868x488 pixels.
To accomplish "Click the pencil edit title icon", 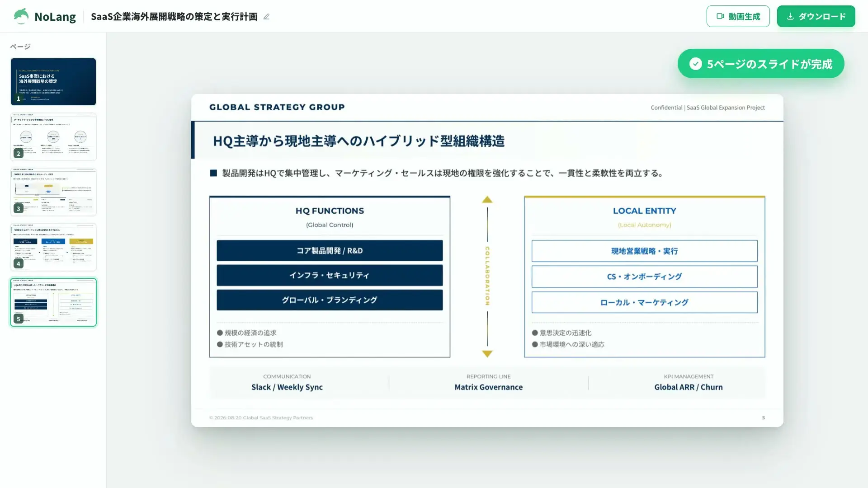I will (266, 17).
